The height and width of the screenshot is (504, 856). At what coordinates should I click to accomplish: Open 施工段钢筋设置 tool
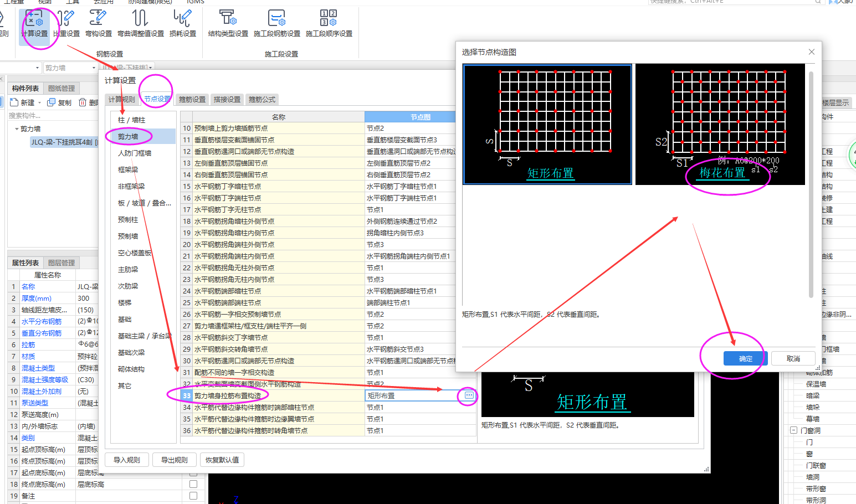276,24
